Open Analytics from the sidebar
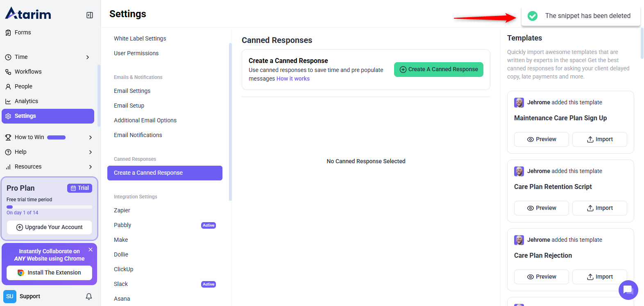Screen dimensions: 644x306 (x=26, y=101)
